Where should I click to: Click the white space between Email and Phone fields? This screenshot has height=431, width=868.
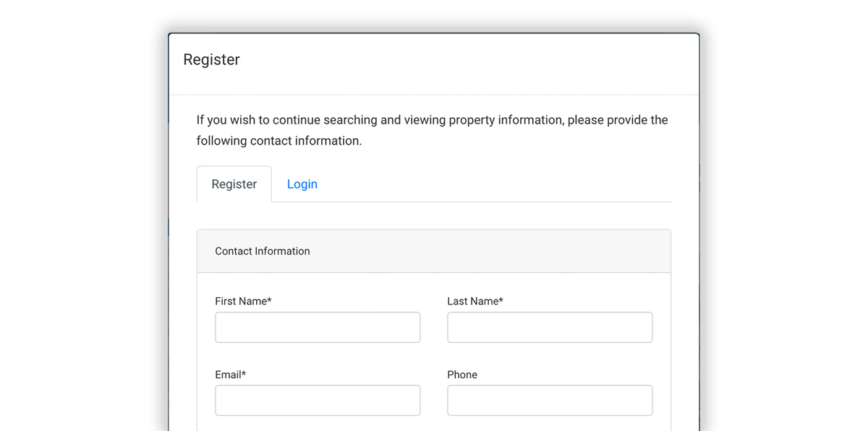[x=434, y=401]
